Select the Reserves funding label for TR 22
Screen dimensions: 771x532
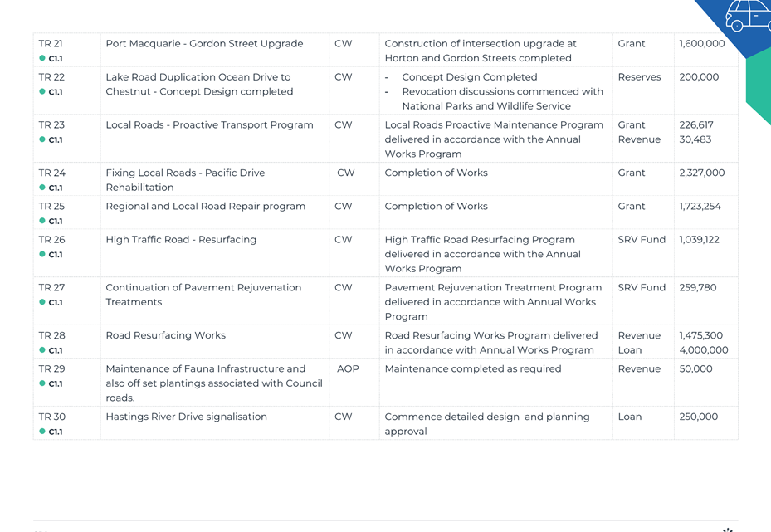point(639,77)
